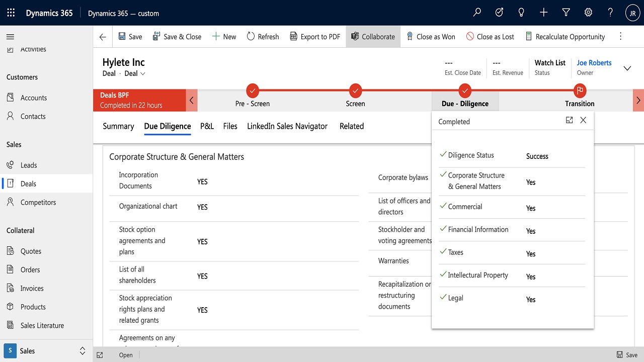Refresh the deal record
644x362 pixels.
click(x=263, y=37)
